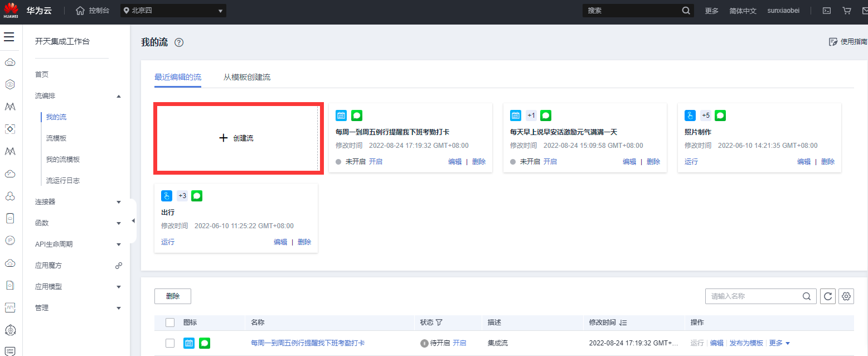The height and width of the screenshot is (356, 868).
Task: Click 开启 in the table row's status column
Action: (459, 343)
